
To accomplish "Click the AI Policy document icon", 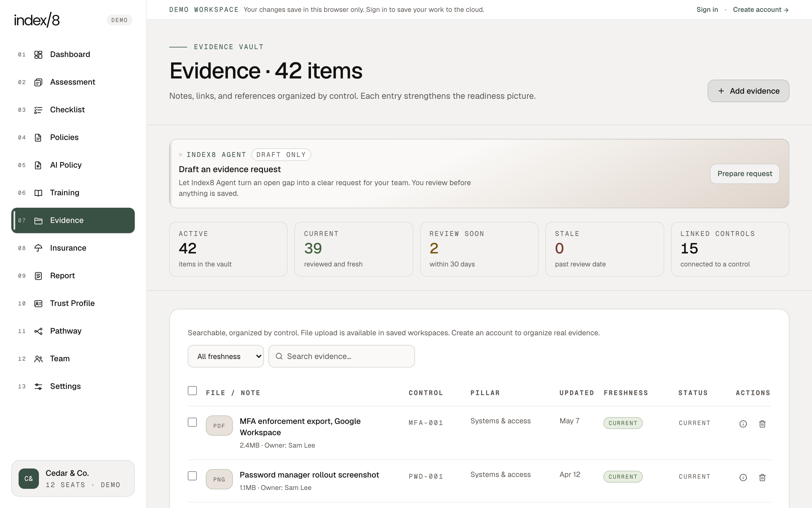I will pos(38,165).
